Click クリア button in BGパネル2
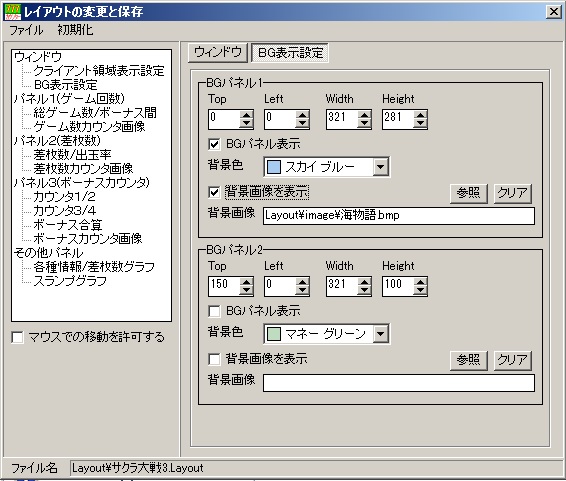Screen dimensions: 566x481 click(x=513, y=360)
